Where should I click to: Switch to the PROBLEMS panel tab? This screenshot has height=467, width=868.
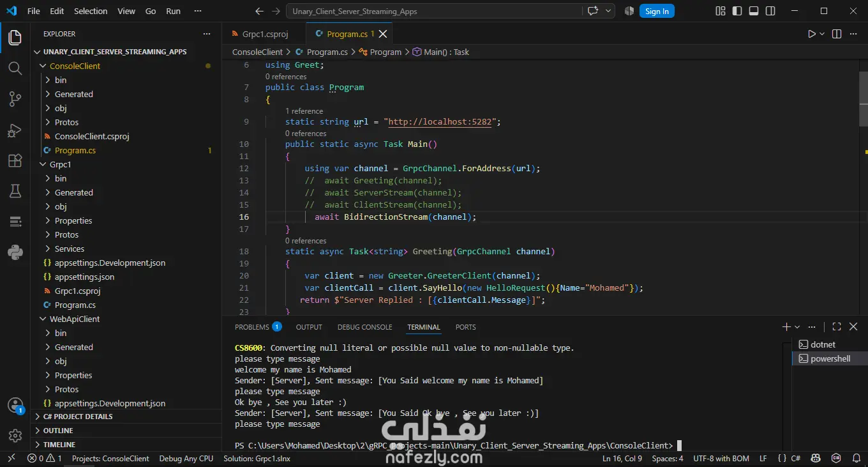[258, 327]
